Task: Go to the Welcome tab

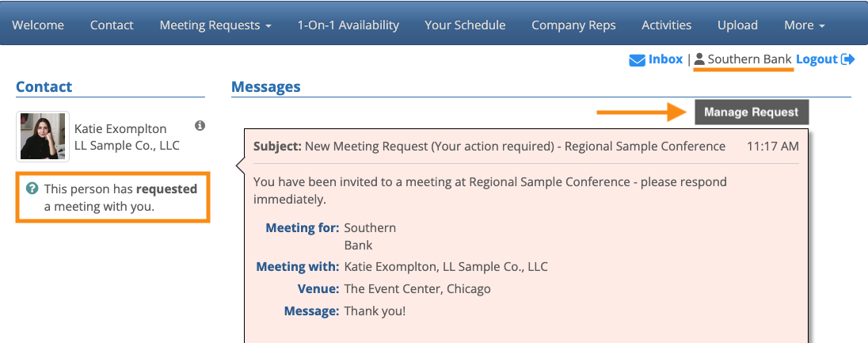Action: coord(38,25)
